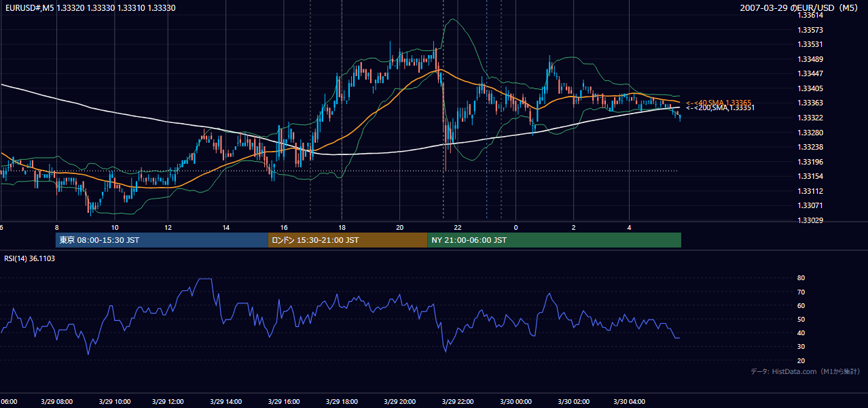The height and width of the screenshot is (408, 868).
Task: Select the 東京 08:00-15:30 JST session bar
Action: click(x=162, y=240)
